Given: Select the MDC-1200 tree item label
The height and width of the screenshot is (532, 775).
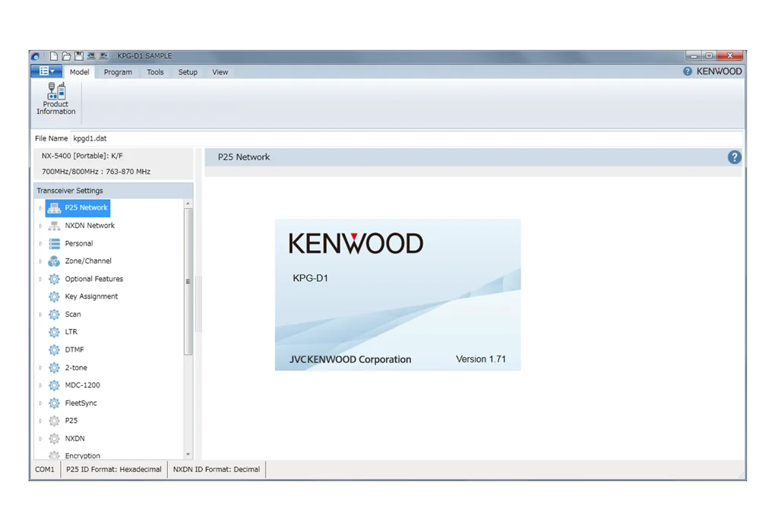Looking at the screenshot, I should [83, 385].
